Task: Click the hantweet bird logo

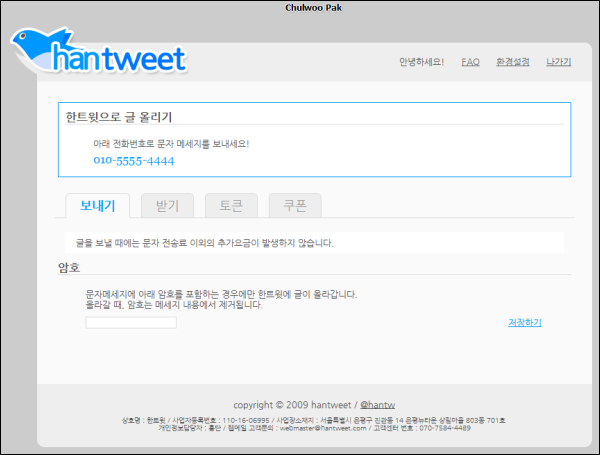Action: coord(99,51)
